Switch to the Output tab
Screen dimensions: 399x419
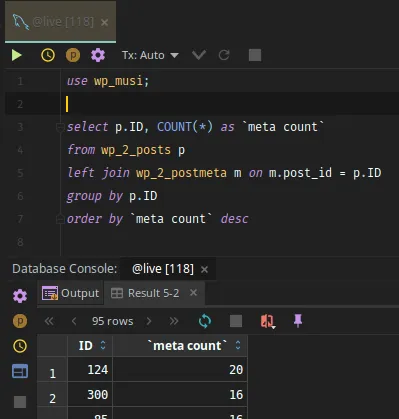(70, 293)
